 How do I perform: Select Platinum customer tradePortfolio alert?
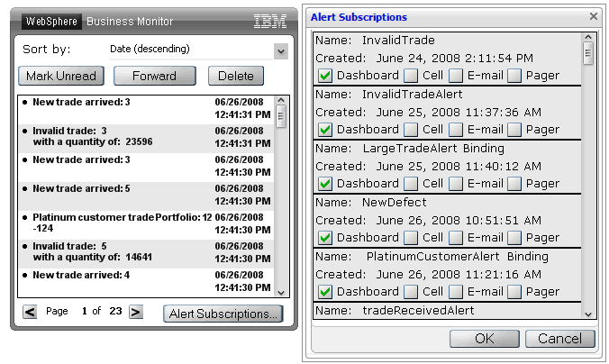pyautogui.click(x=146, y=225)
